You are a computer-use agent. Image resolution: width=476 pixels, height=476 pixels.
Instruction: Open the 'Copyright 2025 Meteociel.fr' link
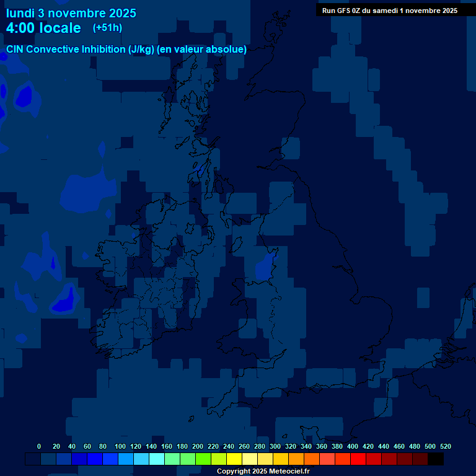pos(263,471)
